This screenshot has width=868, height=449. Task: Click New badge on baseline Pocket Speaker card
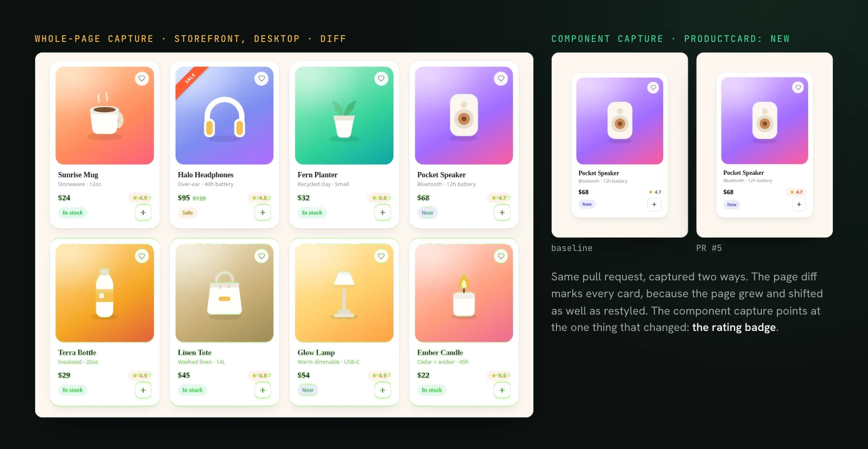pos(587,204)
